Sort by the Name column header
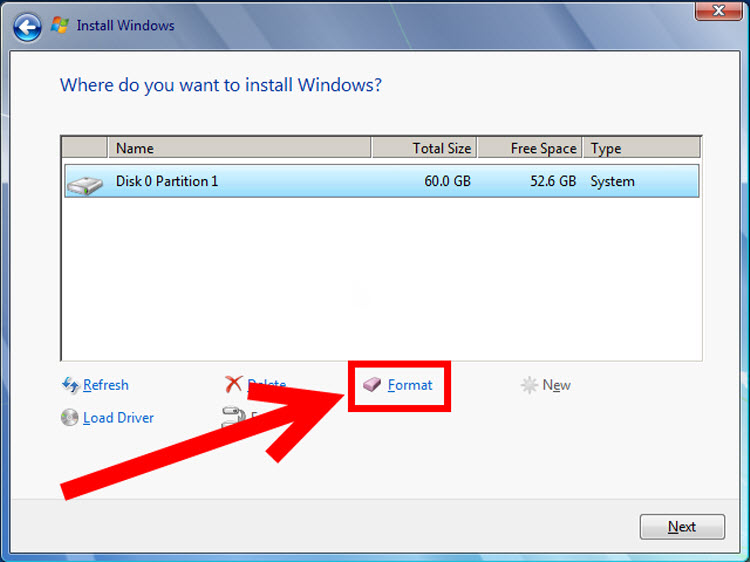 (x=240, y=148)
